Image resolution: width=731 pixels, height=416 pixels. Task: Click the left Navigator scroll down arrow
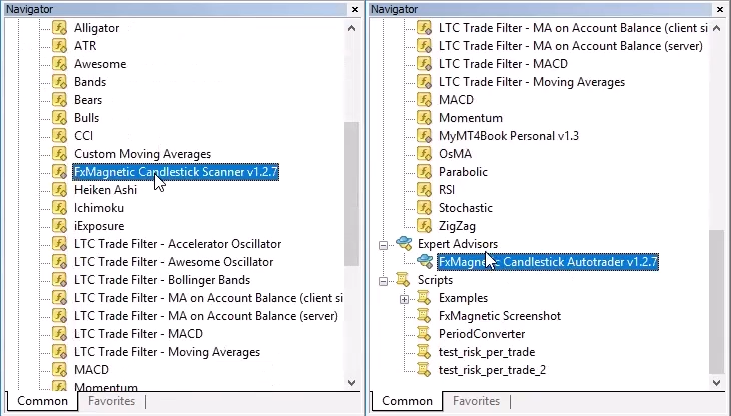pyautogui.click(x=351, y=381)
